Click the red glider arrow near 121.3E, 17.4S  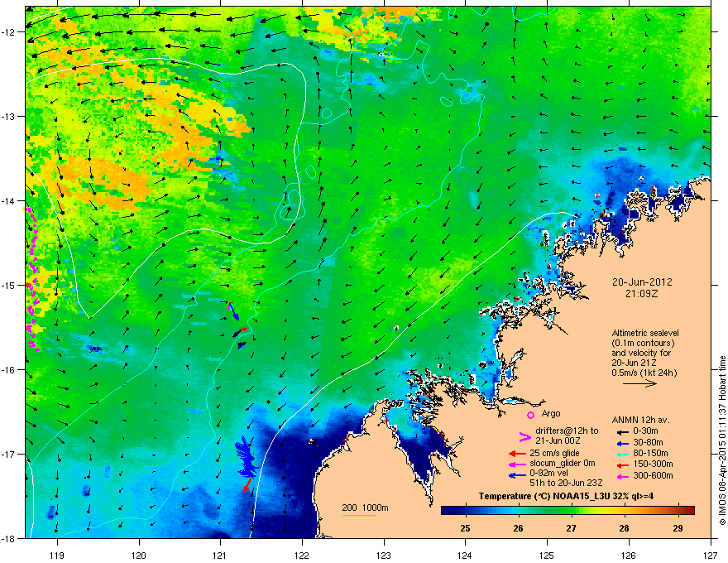tap(247, 485)
